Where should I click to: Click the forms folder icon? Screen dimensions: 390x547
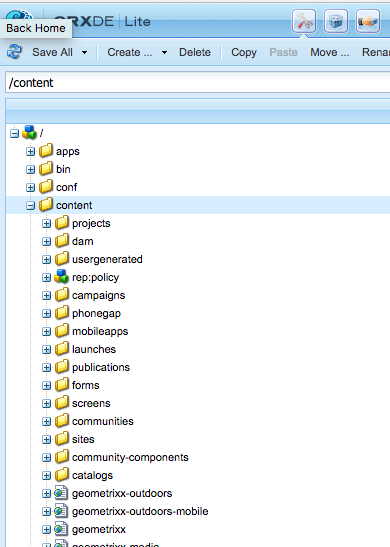point(62,384)
